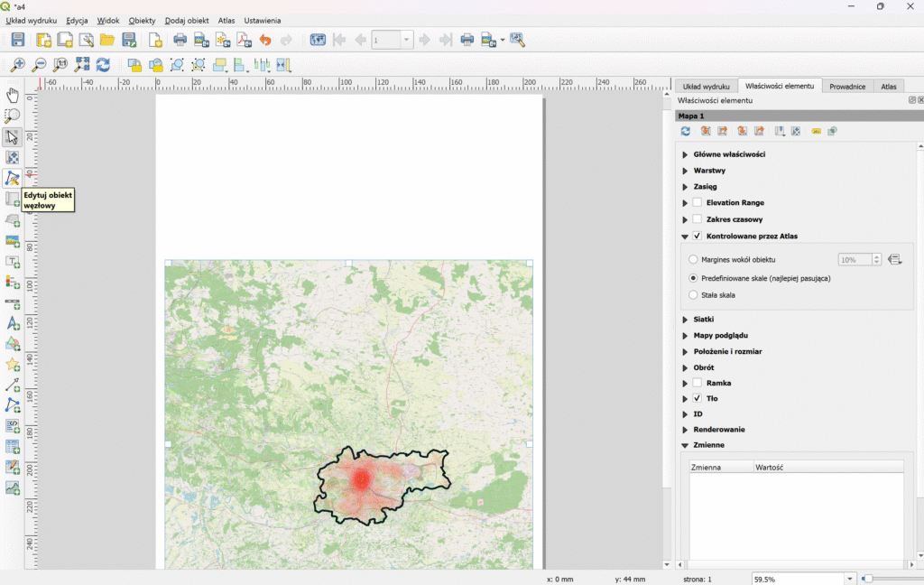Open the Atlas panel tab
Screen dimensions: 924x585
[x=889, y=87]
